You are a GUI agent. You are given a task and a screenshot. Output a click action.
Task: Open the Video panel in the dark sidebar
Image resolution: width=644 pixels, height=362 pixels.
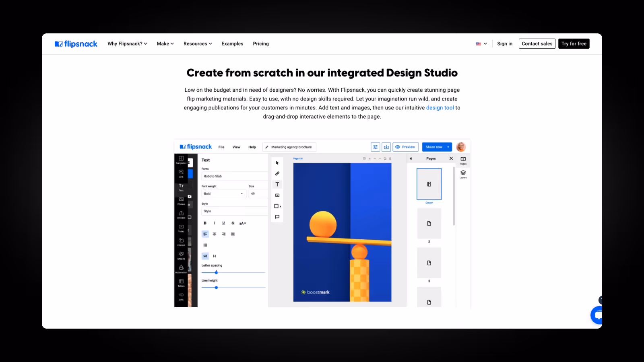point(181,228)
